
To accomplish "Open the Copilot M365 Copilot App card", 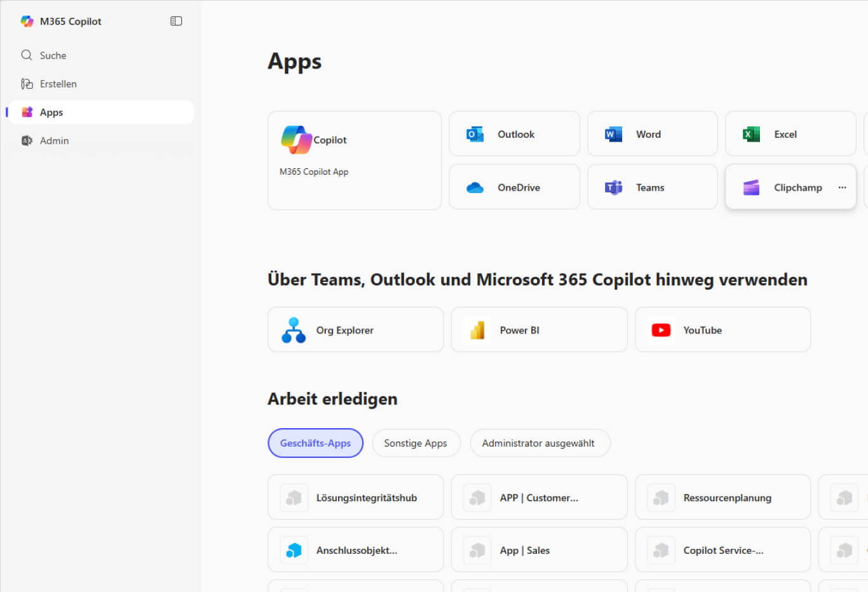I will coord(355,161).
